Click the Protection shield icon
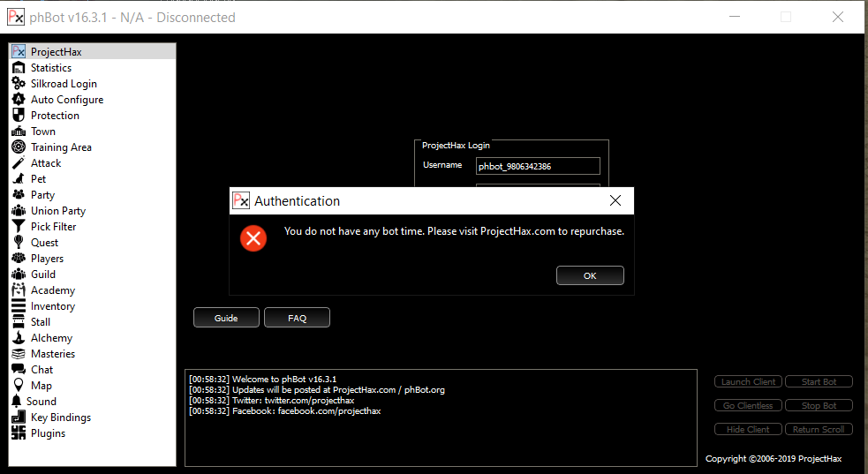The image size is (868, 474). (x=19, y=116)
